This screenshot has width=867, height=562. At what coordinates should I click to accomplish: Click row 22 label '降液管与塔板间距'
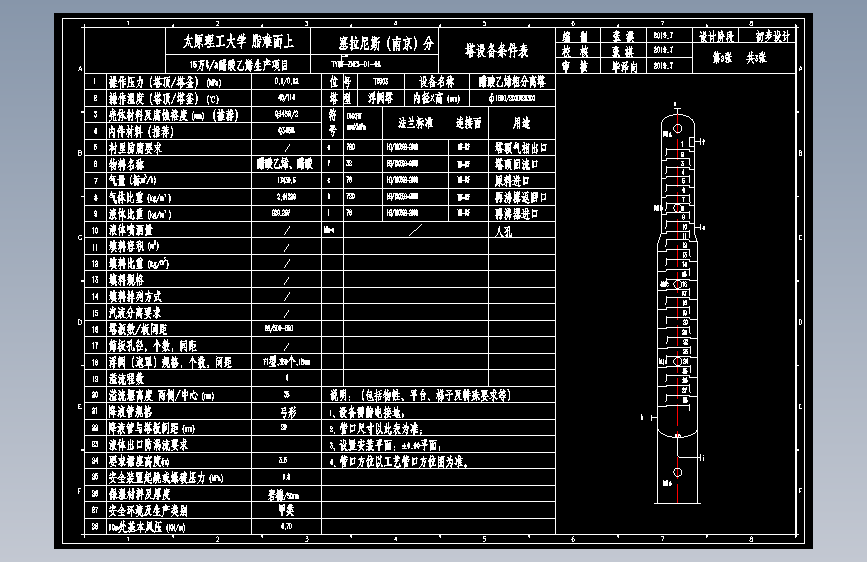click(x=152, y=428)
